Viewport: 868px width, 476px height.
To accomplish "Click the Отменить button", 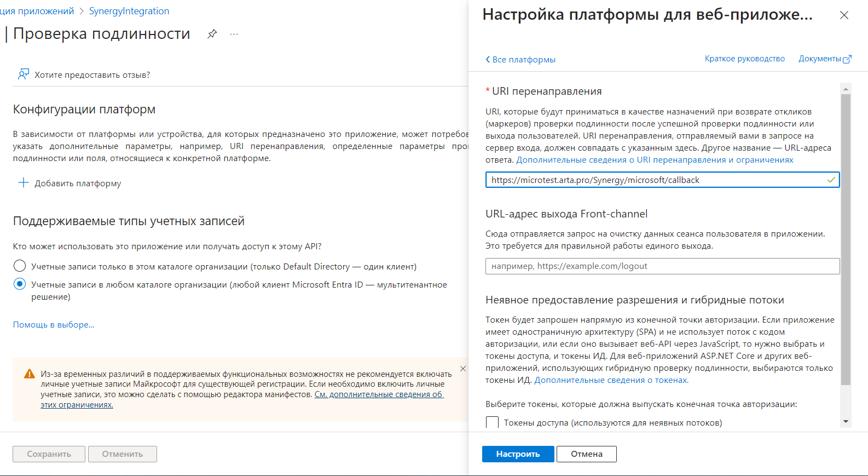I will click(123, 454).
